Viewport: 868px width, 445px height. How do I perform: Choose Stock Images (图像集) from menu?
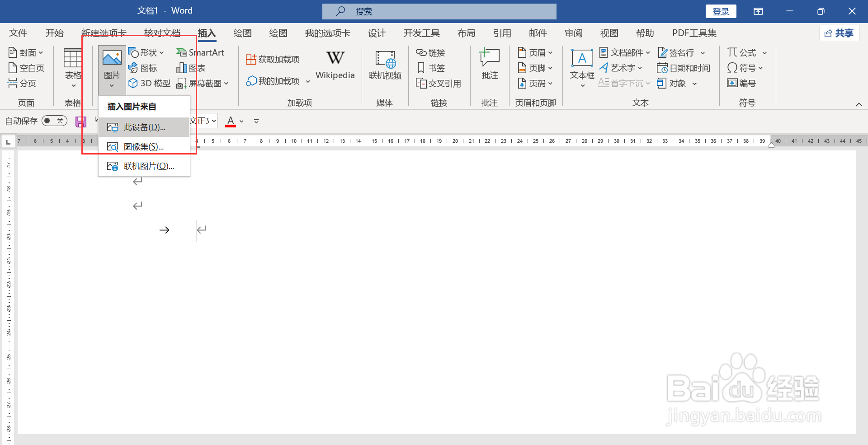144,147
